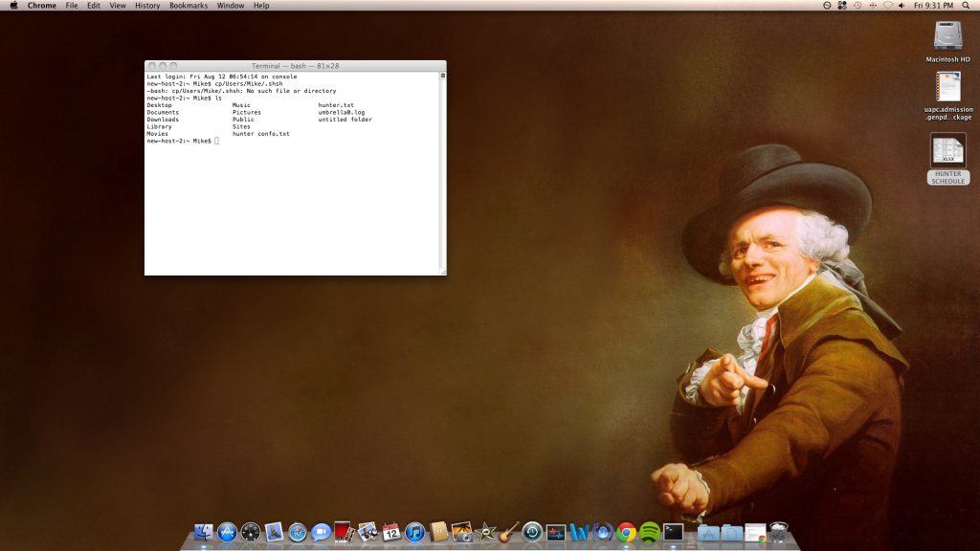Open Wi-Fi status menu in menu bar
980x551 pixels.
pyautogui.click(x=887, y=6)
